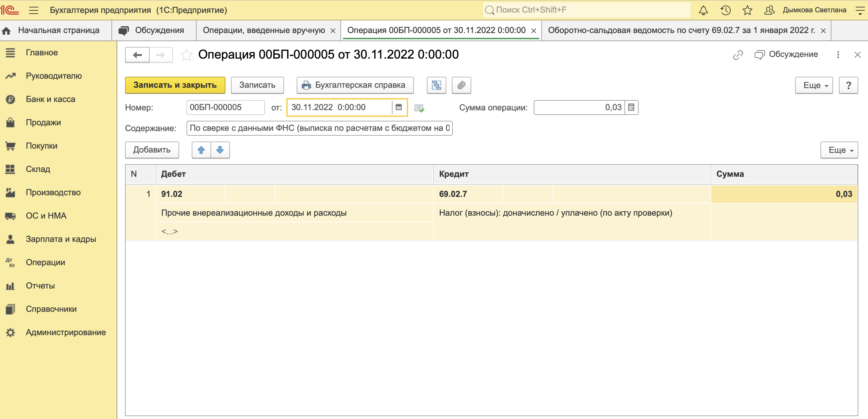Screen dimensions: 868x419
Task: Close the Операции, введенные вручную tab
Action: point(333,31)
